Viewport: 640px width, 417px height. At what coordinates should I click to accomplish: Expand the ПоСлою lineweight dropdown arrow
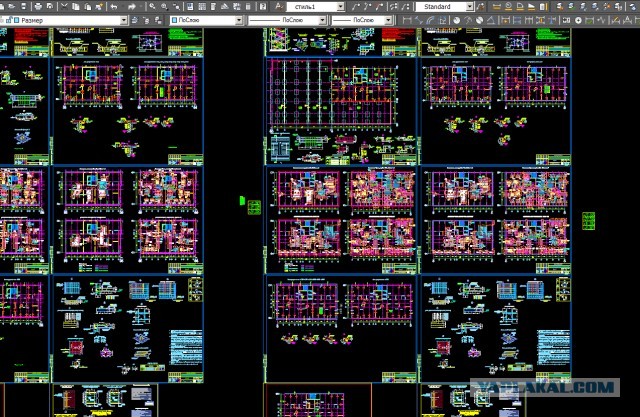point(388,20)
